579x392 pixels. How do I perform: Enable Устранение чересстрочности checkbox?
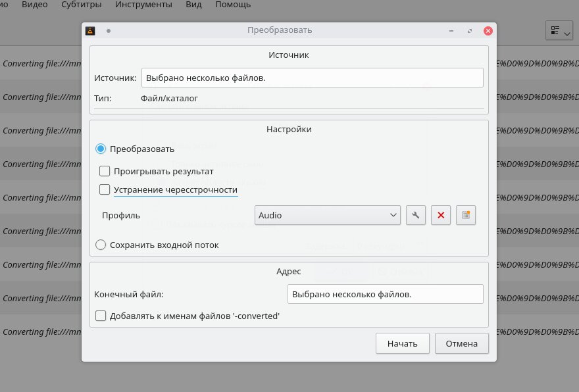pos(105,189)
